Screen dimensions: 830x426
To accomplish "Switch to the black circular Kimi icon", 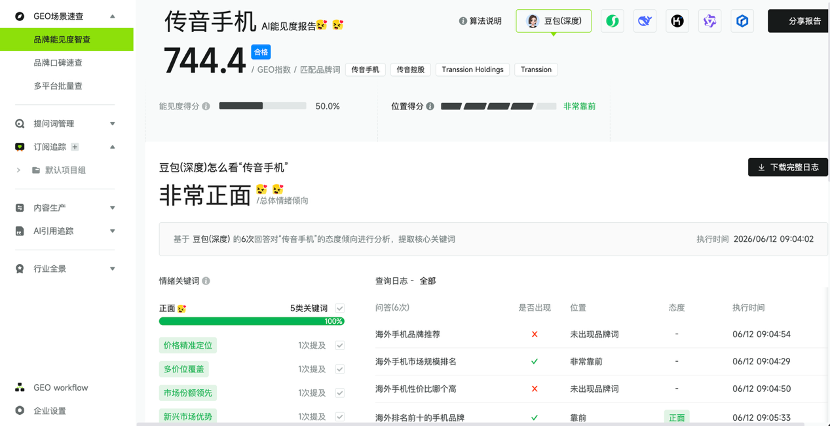I will (677, 21).
